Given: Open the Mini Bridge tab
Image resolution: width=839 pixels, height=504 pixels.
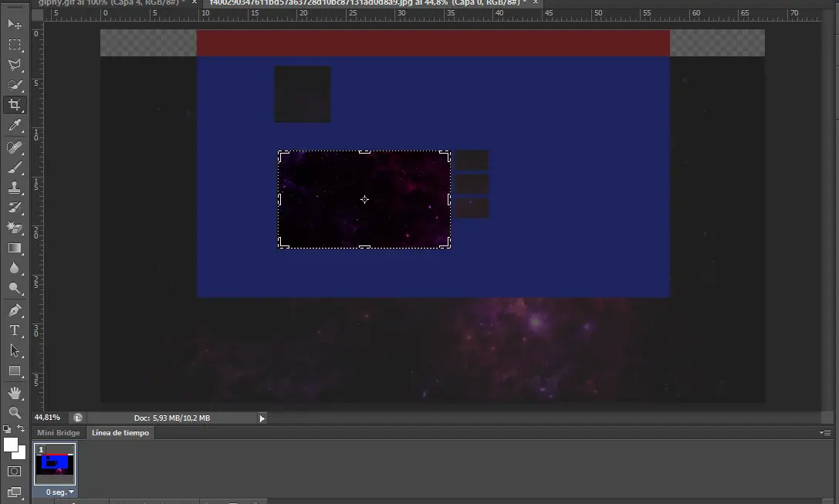Looking at the screenshot, I should 59,433.
